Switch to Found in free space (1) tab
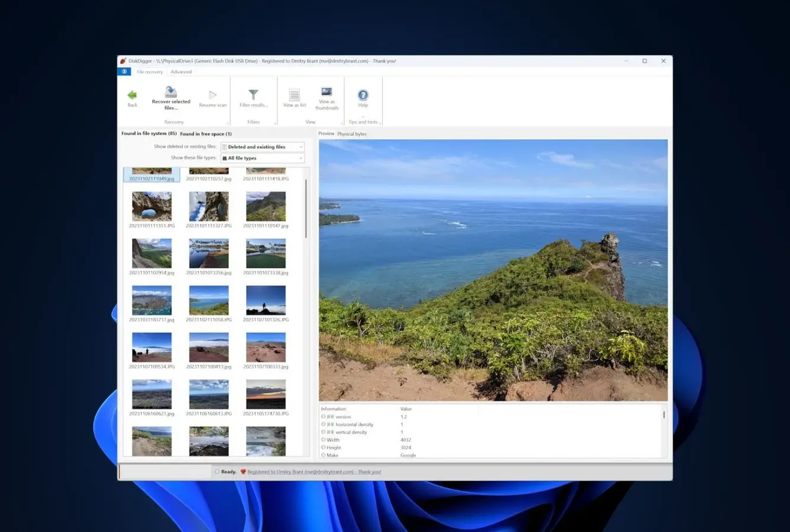The image size is (790, 532). click(x=206, y=134)
